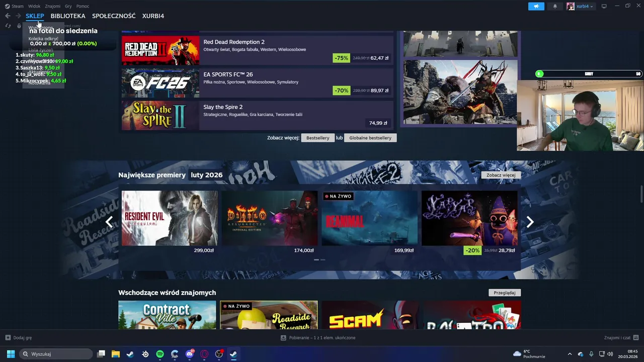The height and width of the screenshot is (362, 644).
Task: Show previous releases with left carousel arrow
Action: coord(109,222)
